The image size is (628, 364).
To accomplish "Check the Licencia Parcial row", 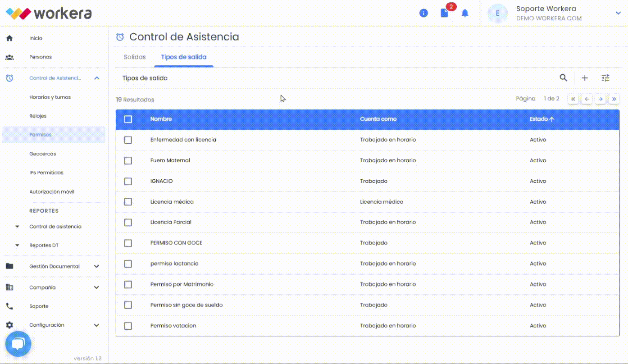I will tap(128, 223).
